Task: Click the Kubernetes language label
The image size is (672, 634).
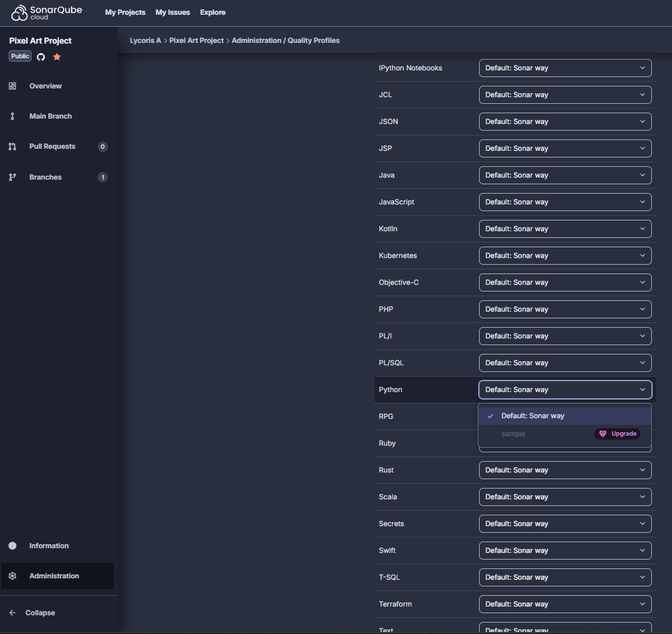Action: pos(398,255)
